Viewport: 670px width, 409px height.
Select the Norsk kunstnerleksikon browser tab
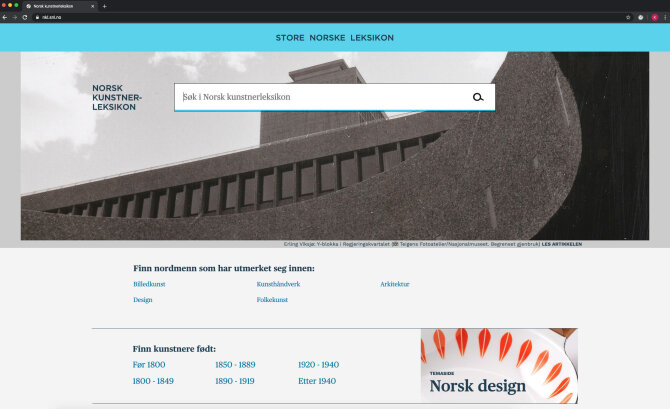(x=59, y=6)
